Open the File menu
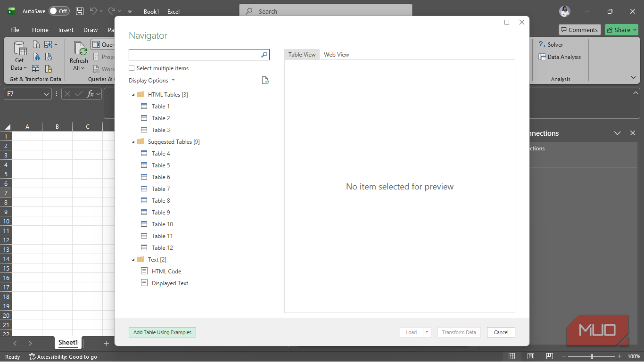 [15, 30]
